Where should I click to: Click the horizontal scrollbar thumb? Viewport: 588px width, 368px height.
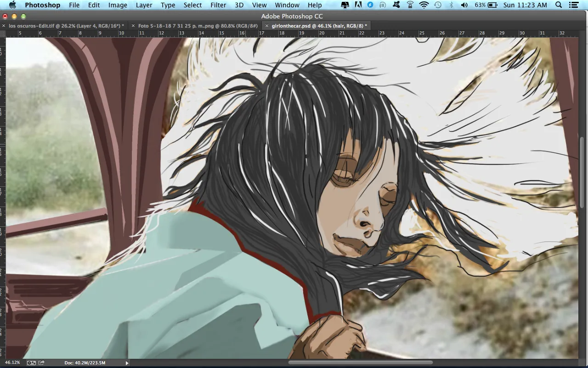coord(360,362)
